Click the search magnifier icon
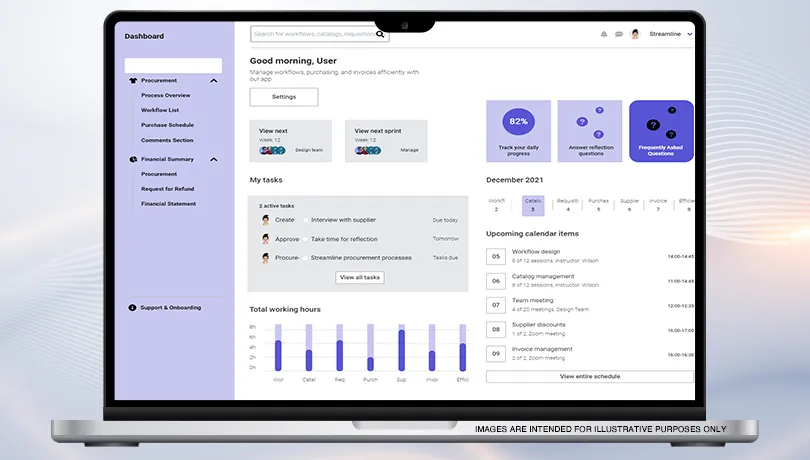This screenshot has height=460, width=810. click(380, 34)
